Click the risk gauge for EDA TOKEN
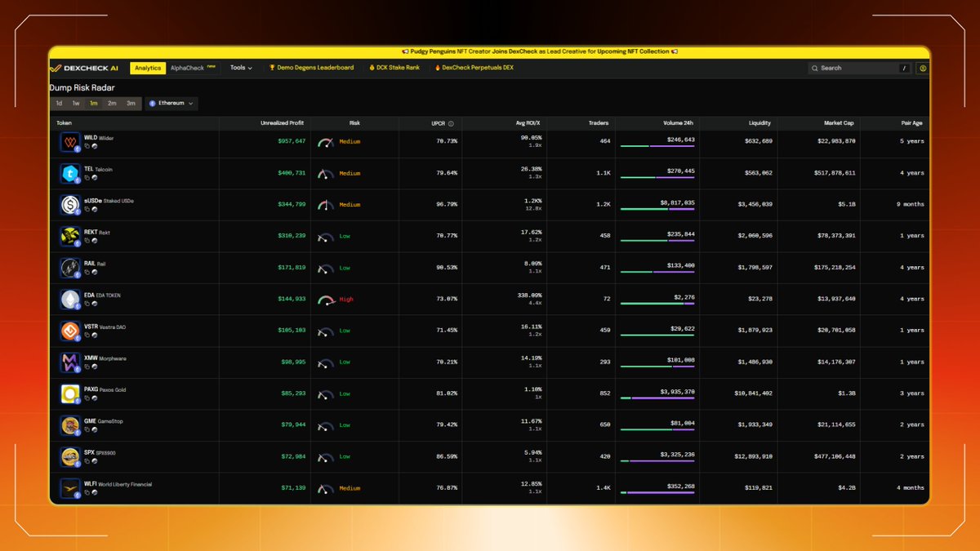 coord(326,300)
